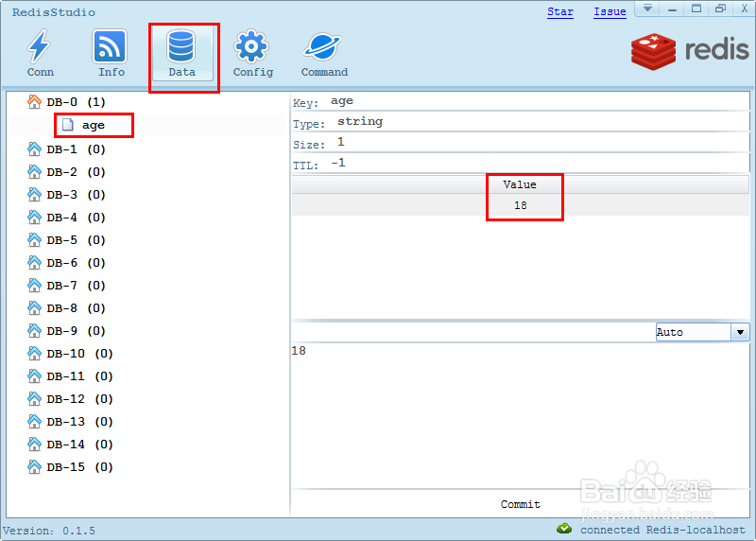This screenshot has height=541, width=756.
Task: Click the Type value string
Action: 360,121
